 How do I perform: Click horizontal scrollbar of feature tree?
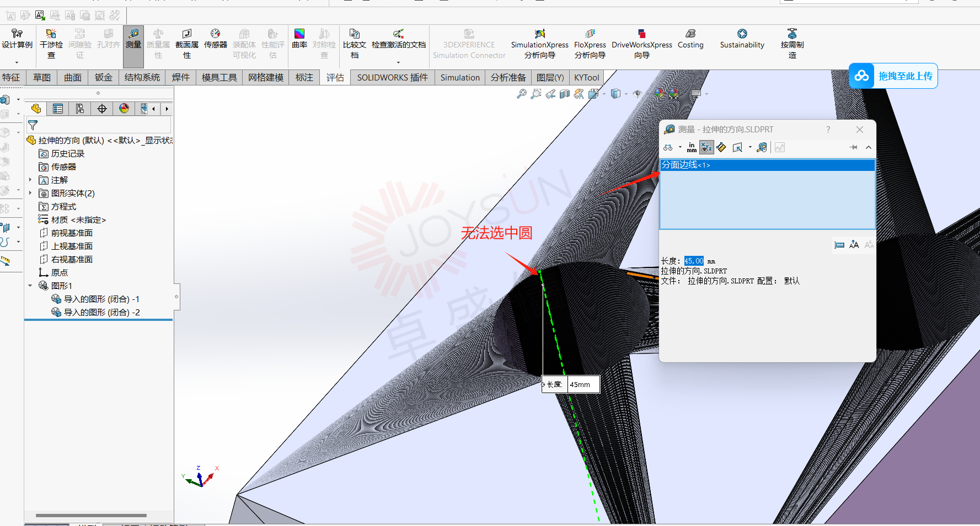point(91,516)
